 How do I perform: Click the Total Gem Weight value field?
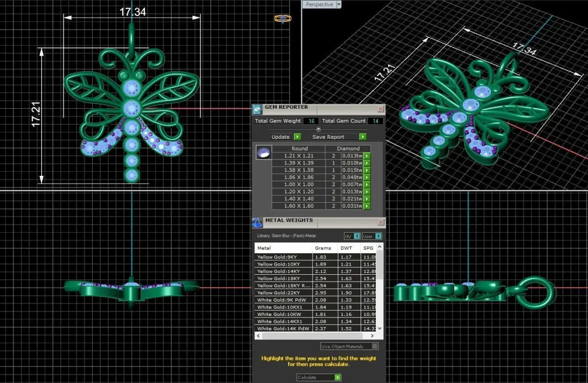pos(311,121)
